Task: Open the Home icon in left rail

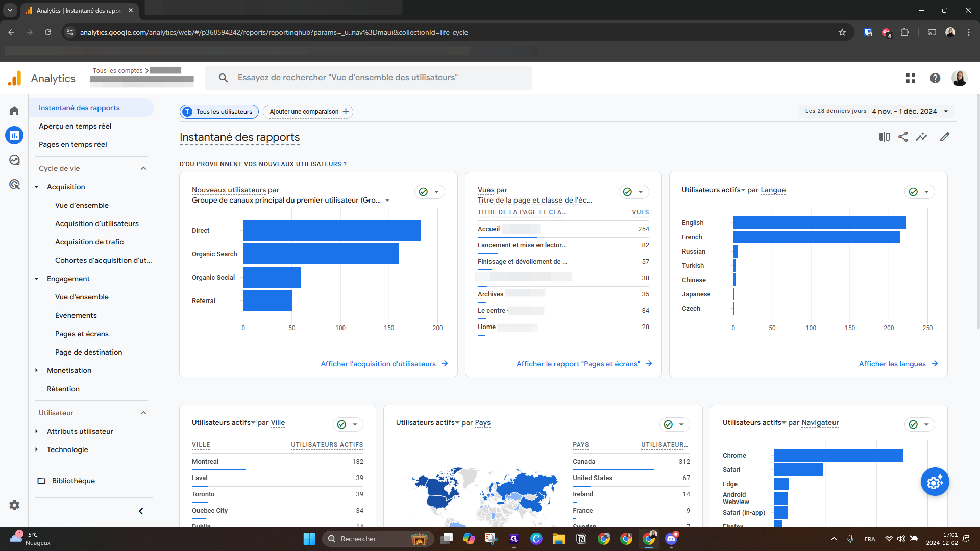Action: click(x=14, y=111)
